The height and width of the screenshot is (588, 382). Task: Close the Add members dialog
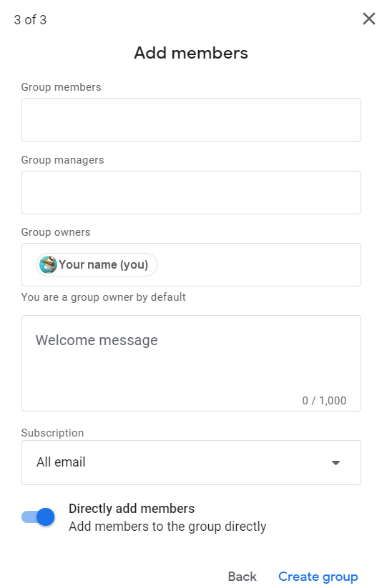(368, 19)
